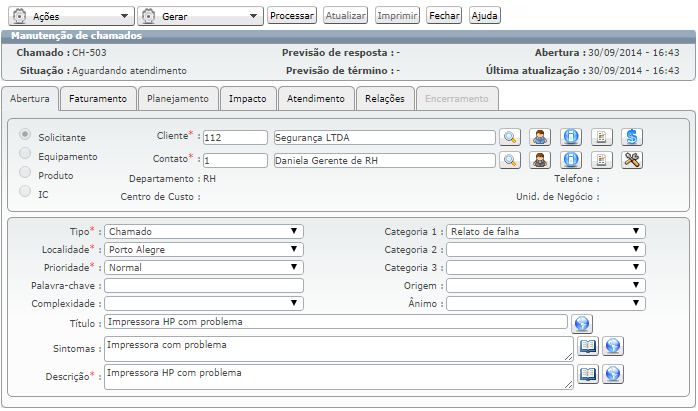Viewport: 698px width, 411px height.
Task: Click the tools icon in Contato row
Action: tap(631, 159)
